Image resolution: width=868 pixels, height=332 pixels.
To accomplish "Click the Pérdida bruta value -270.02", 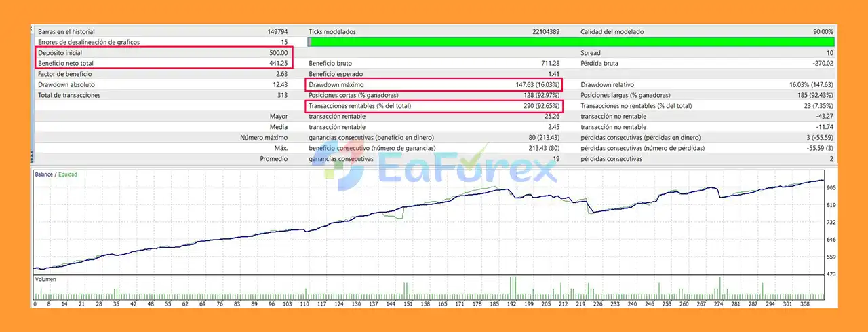I will [x=821, y=63].
